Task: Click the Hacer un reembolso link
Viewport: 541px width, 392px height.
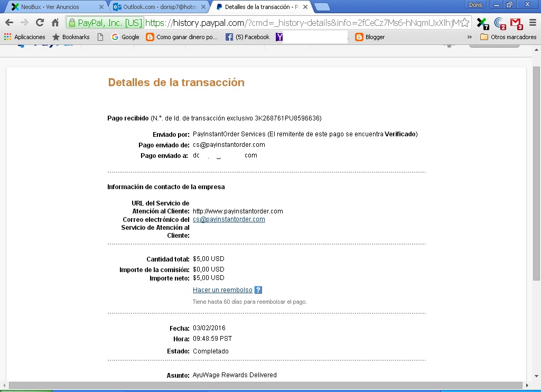Action: 222,290
